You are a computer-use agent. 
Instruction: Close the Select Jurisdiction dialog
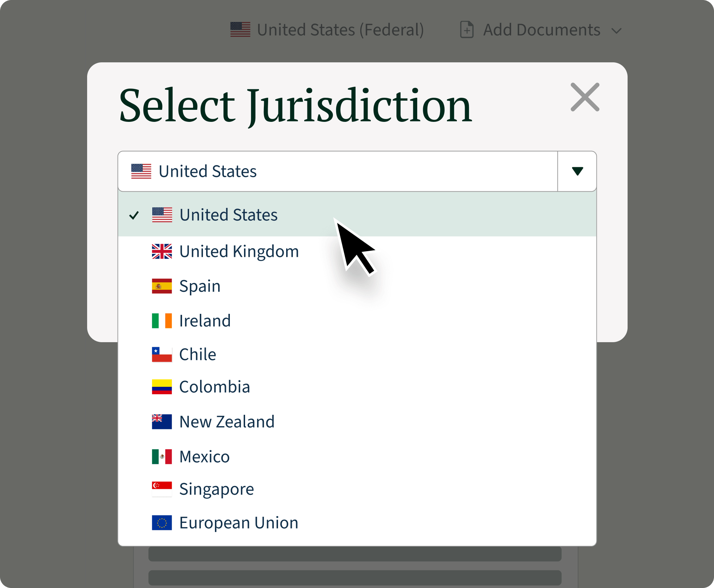585,97
